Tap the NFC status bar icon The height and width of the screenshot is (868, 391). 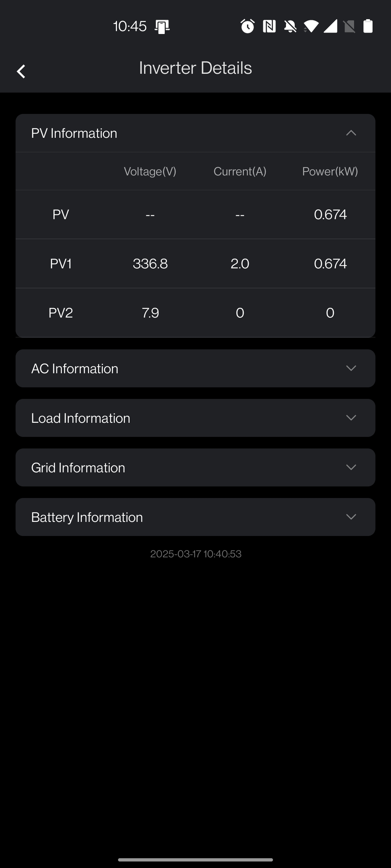pos(269,26)
